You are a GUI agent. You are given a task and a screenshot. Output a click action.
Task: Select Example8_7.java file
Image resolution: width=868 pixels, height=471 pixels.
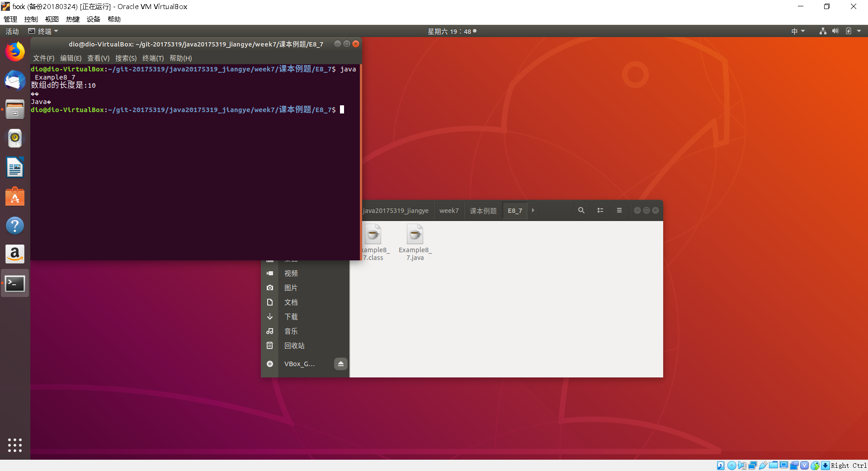415,243
